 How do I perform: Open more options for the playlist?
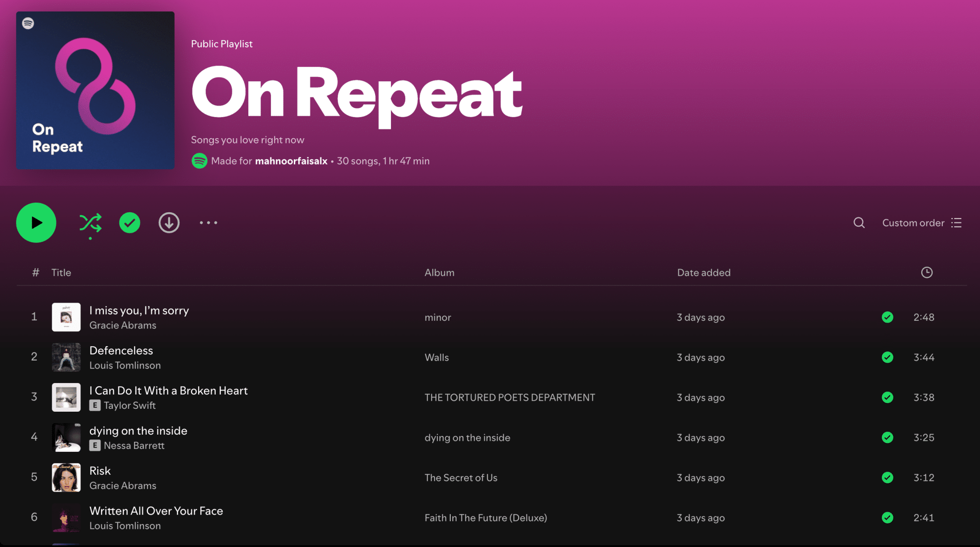pos(208,222)
